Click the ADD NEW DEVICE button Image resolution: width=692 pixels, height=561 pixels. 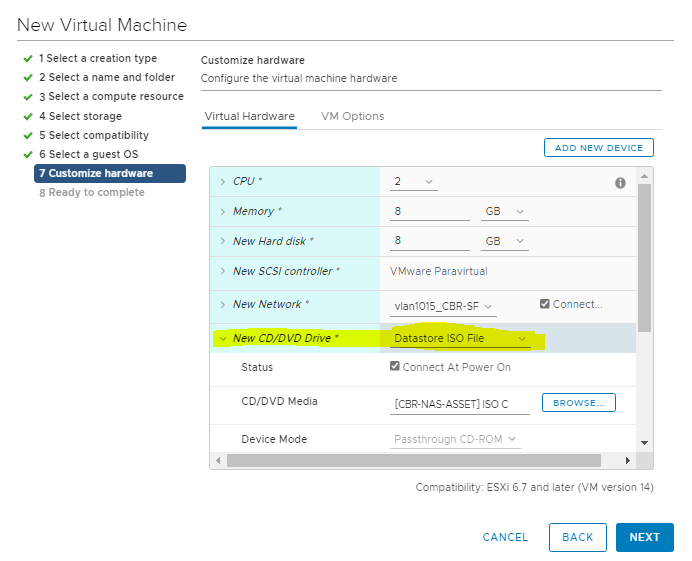coord(598,148)
